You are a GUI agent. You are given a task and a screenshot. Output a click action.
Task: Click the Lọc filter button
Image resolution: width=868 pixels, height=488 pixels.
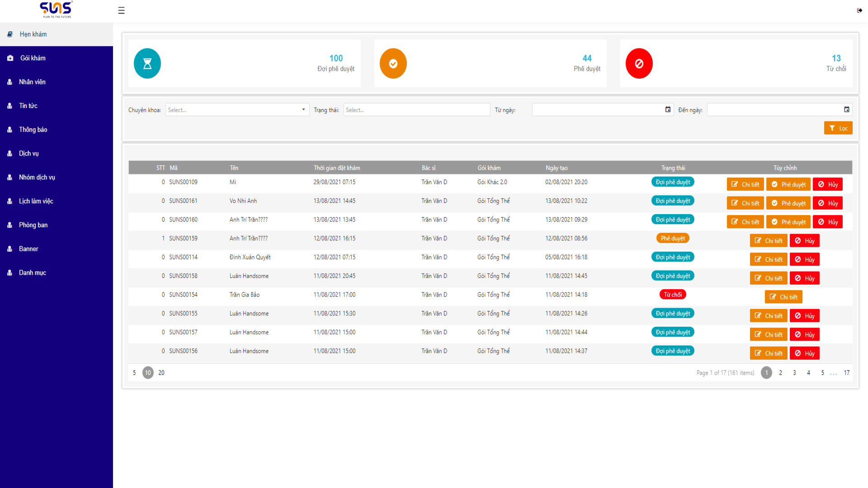coord(838,128)
